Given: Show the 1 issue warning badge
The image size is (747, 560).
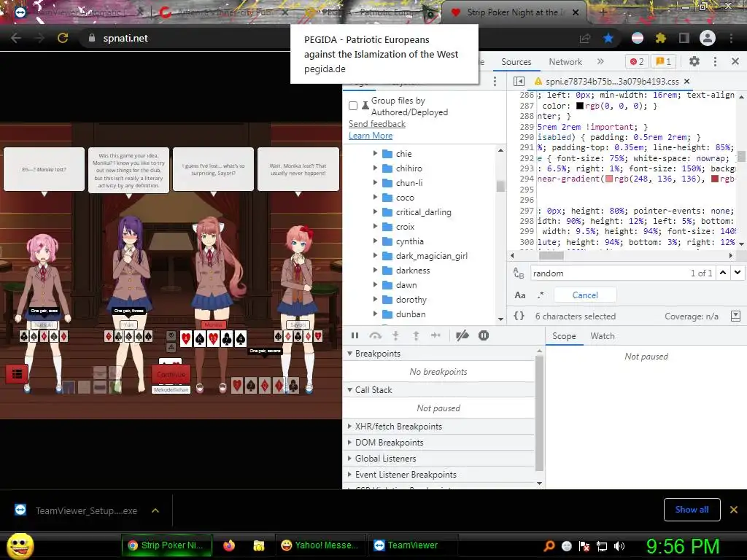Looking at the screenshot, I should click(663, 61).
